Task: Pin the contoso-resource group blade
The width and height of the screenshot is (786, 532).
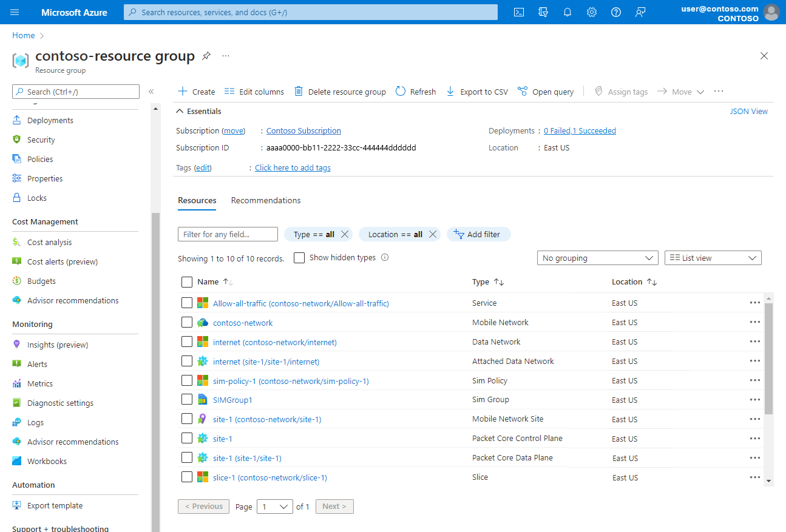Action: coord(206,56)
